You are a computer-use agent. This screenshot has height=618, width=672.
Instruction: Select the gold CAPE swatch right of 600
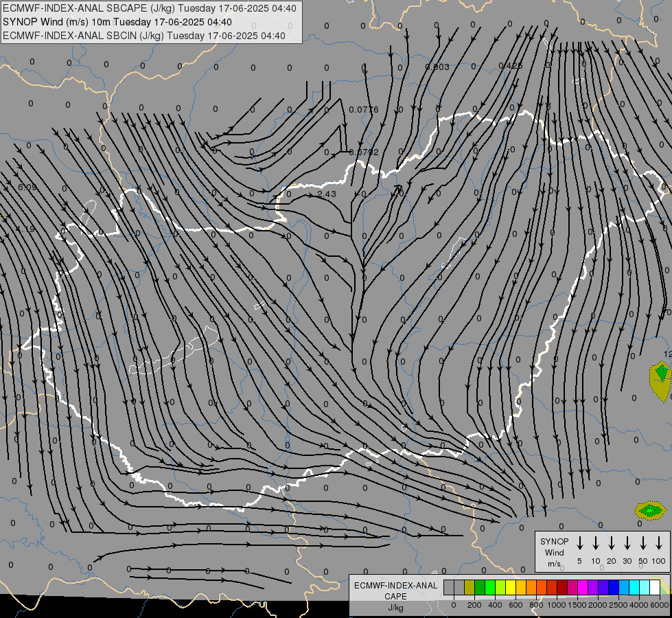pos(521,587)
